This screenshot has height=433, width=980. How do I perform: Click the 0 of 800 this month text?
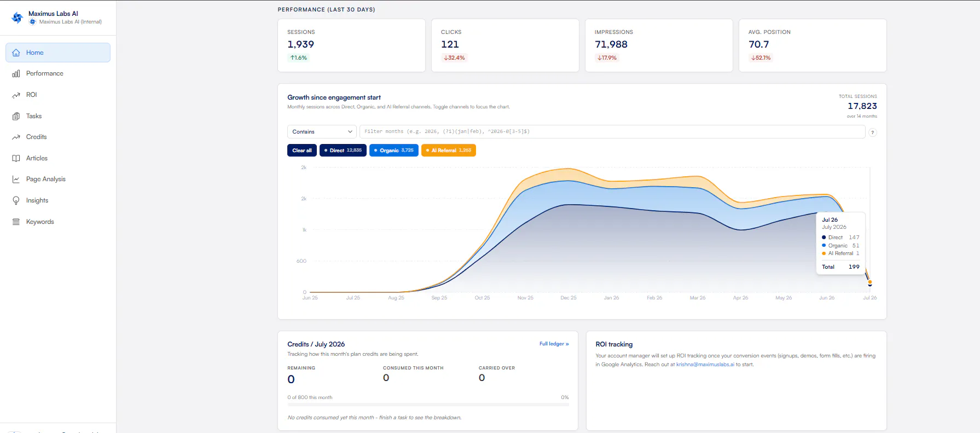coord(310,397)
